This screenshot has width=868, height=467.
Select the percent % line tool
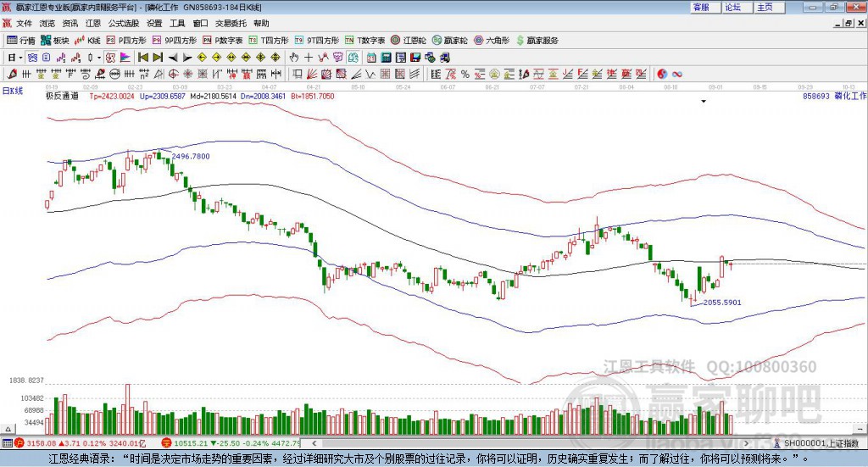[x=465, y=74]
